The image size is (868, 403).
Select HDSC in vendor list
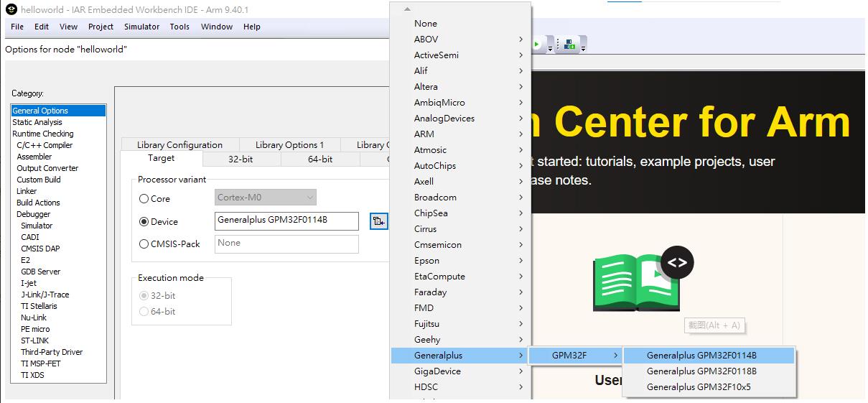point(461,387)
